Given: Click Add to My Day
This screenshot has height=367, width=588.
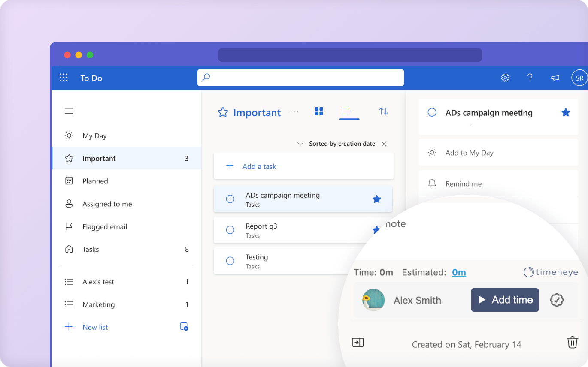Looking at the screenshot, I should point(498,153).
